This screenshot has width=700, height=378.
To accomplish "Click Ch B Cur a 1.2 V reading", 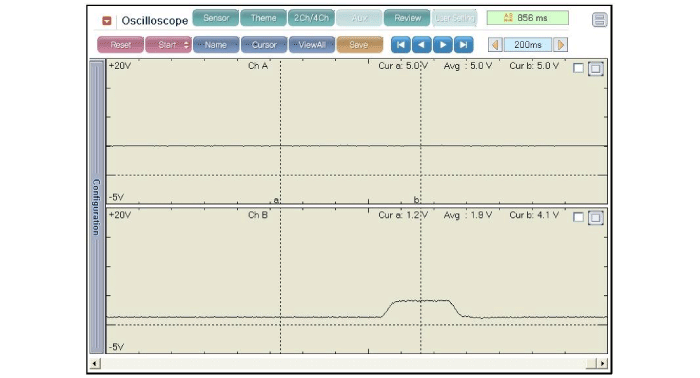I will click(403, 215).
